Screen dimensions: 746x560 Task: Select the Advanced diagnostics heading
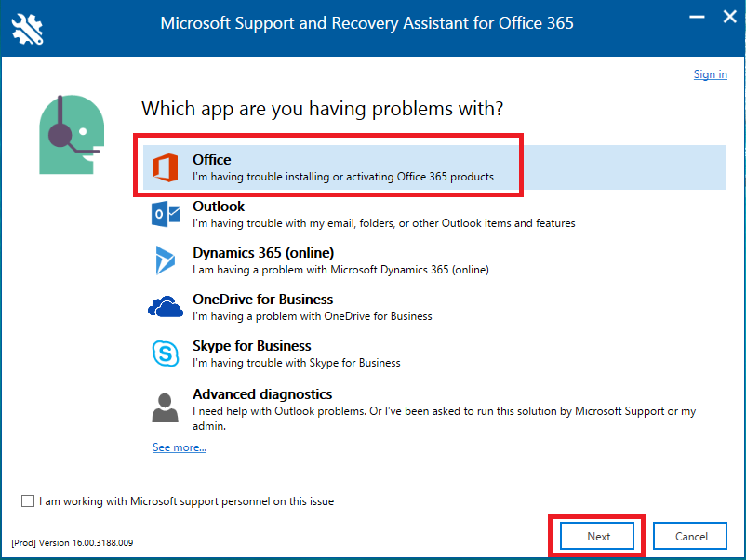262,394
